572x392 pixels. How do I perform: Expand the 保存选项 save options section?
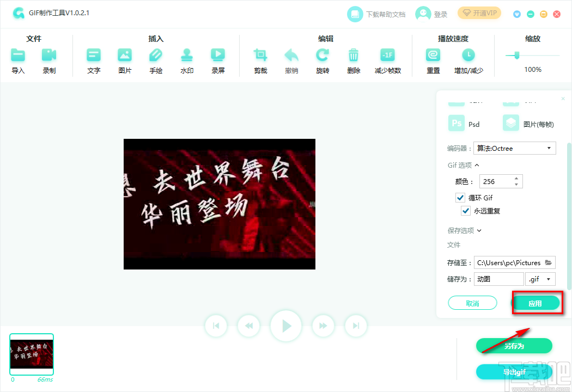click(x=464, y=230)
